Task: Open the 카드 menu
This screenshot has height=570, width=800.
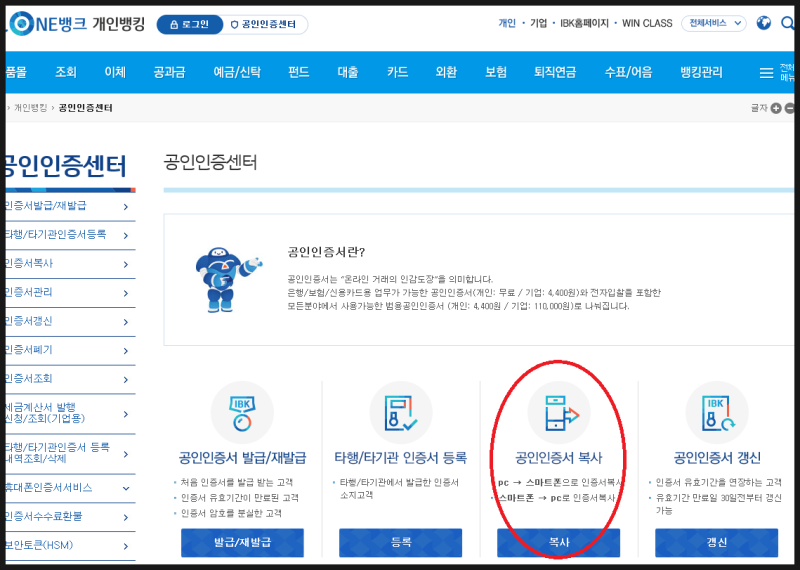Action: point(397,72)
